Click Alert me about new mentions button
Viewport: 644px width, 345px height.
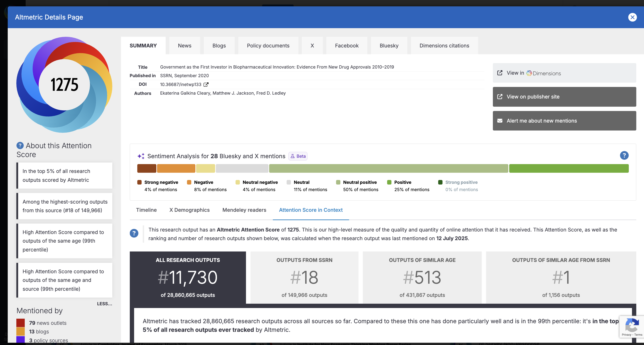(564, 121)
